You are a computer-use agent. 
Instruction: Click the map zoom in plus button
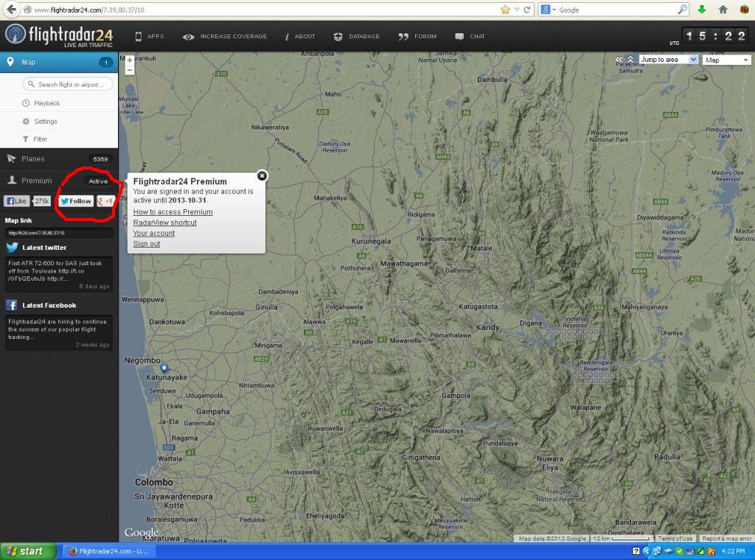coord(130,60)
